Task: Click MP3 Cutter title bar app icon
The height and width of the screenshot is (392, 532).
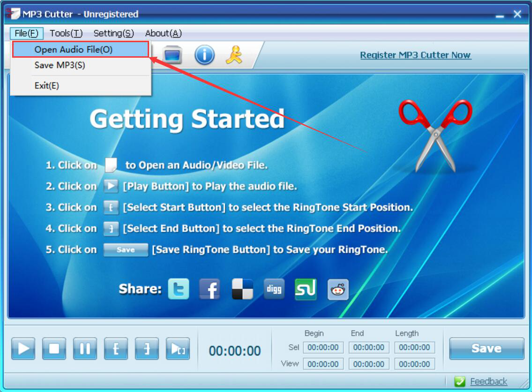Action: [x=14, y=14]
